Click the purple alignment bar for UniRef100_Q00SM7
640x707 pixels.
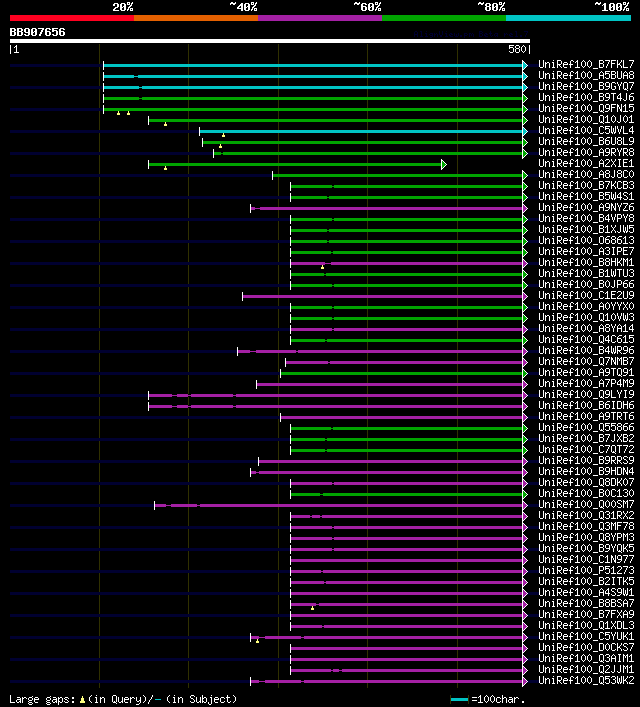coord(339,505)
